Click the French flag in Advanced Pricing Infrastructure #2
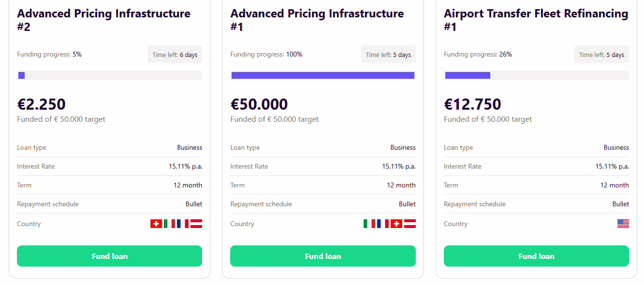Screen dimensions: 644x285 tap(183, 224)
